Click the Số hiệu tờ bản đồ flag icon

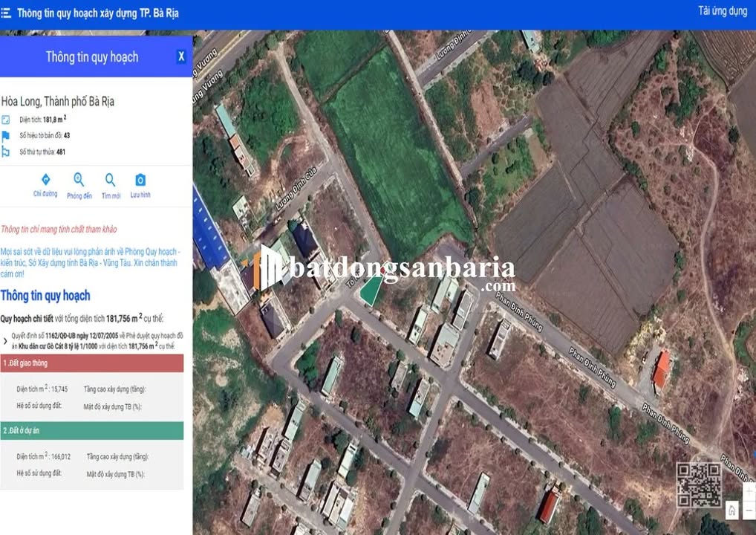(x=6, y=135)
